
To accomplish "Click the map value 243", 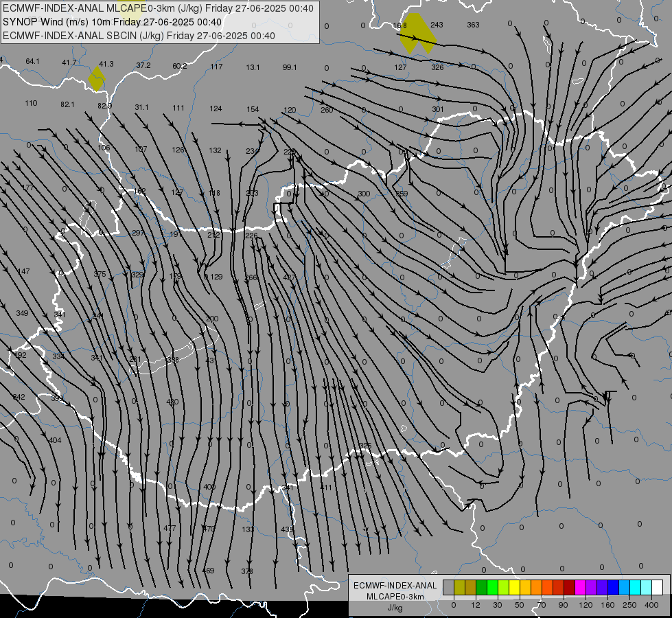I will click(437, 25).
